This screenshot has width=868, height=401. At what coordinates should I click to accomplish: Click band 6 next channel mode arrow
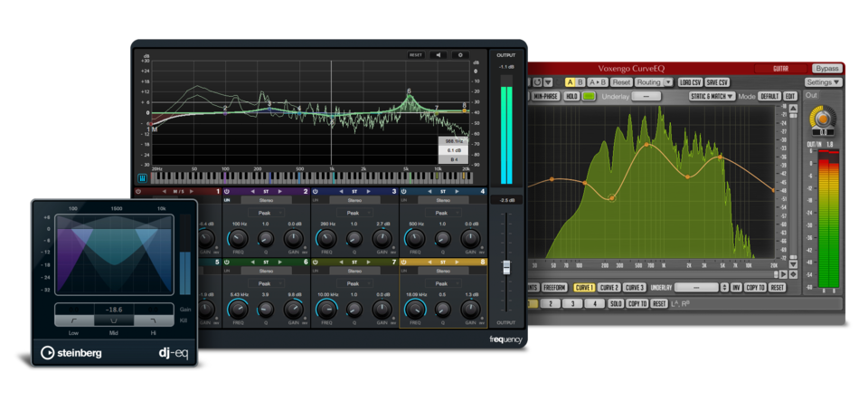(x=279, y=262)
